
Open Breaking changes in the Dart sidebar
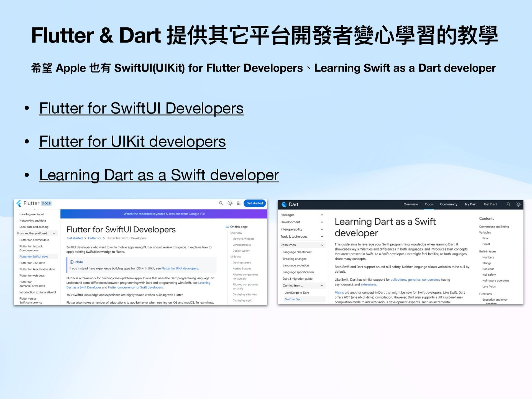click(295, 259)
